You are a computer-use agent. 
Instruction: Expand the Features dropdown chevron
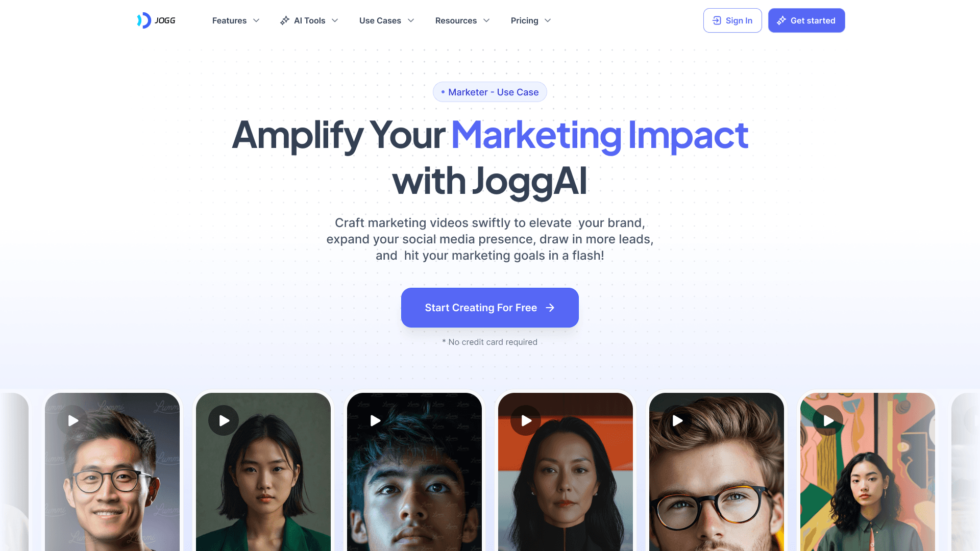(256, 20)
